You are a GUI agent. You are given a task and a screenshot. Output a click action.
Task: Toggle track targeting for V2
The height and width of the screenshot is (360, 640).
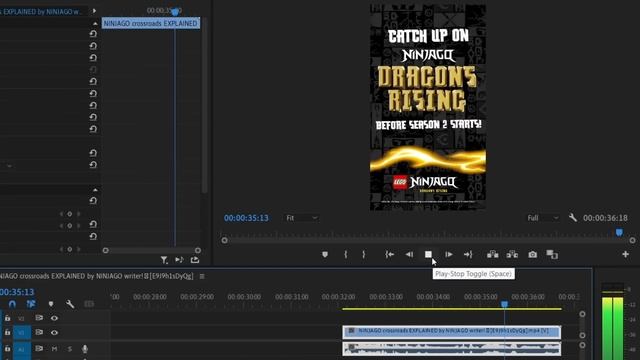point(21,318)
